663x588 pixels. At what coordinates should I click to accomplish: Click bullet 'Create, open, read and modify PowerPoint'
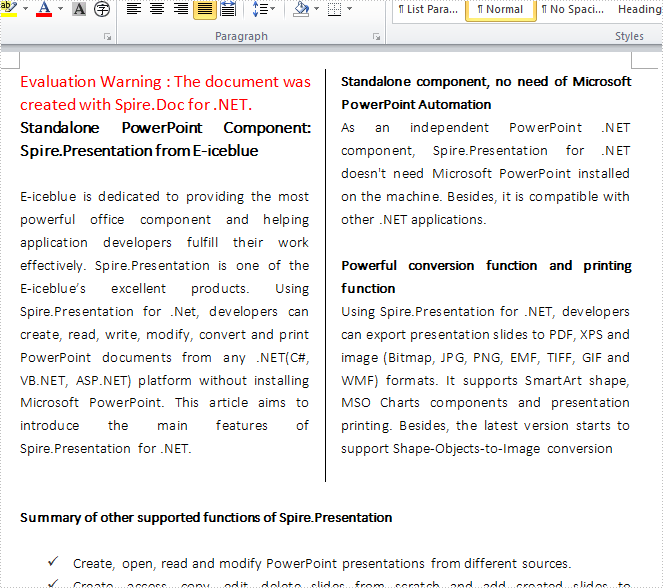pyautogui.click(x=322, y=563)
